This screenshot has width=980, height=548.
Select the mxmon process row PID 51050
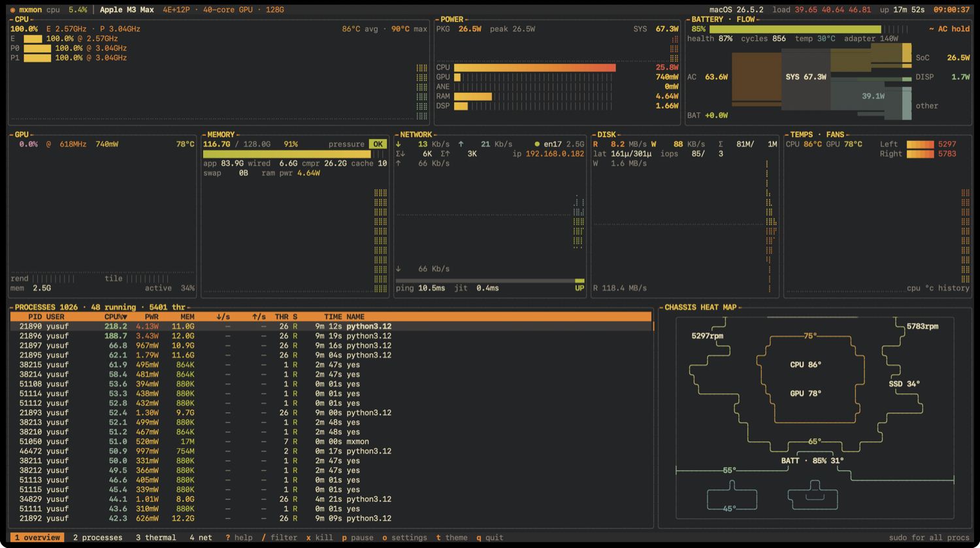click(x=331, y=442)
